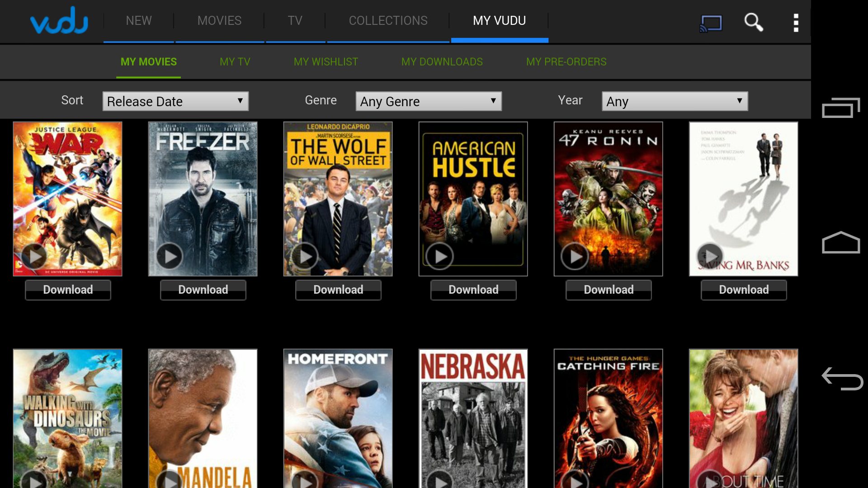
Task: Open the My Wishlist tab
Action: 325,62
